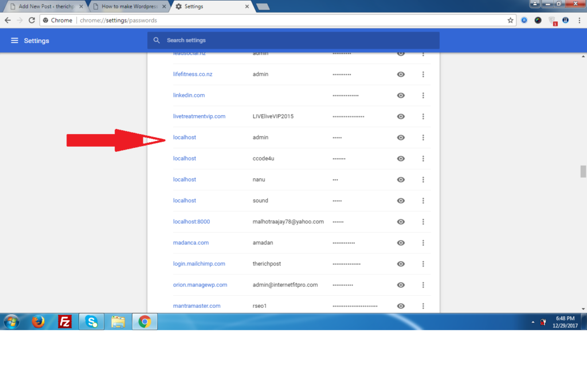
Task: Open Chrome's three-dot main menu
Action: click(x=579, y=20)
